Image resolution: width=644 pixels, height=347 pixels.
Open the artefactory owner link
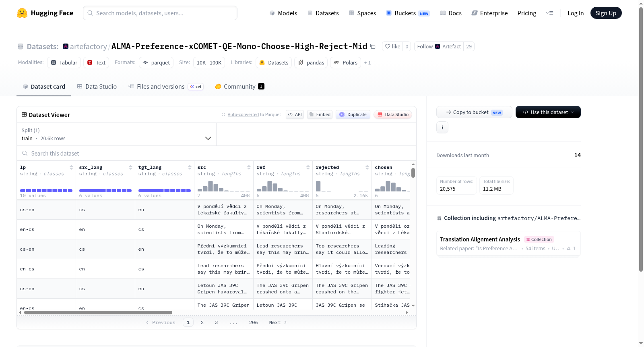click(x=89, y=46)
